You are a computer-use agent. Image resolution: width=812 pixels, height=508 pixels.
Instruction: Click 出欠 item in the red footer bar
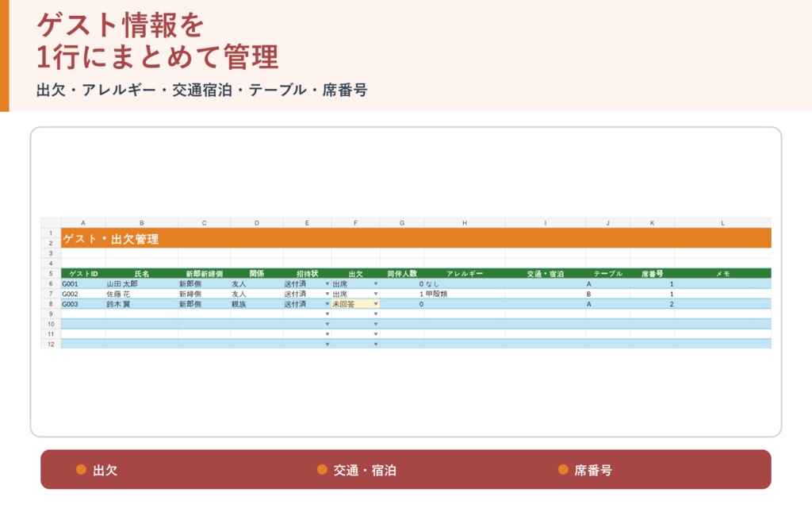pos(97,470)
